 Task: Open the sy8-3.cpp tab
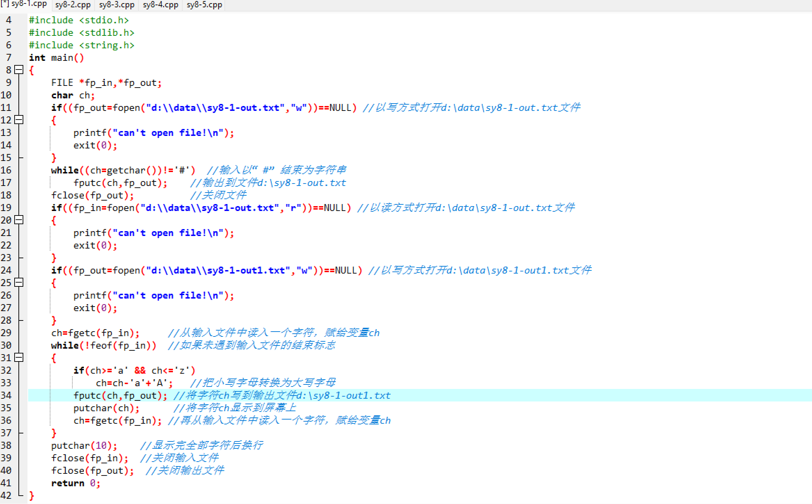(117, 5)
